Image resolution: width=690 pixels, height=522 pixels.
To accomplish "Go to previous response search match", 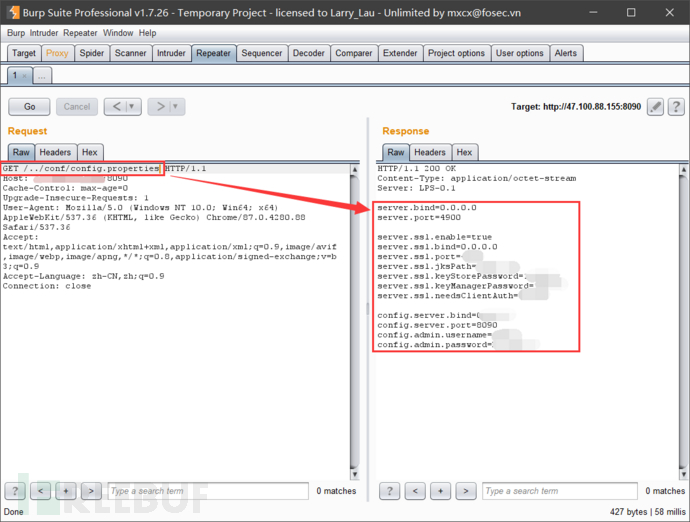I will [415, 491].
